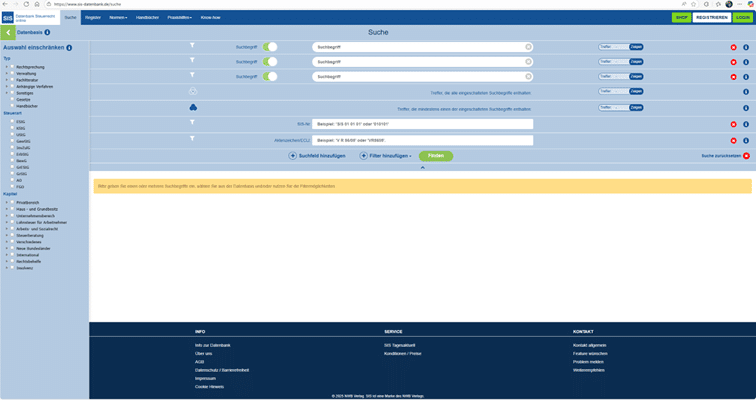Click the Zeigen button on the first Treffer row
This screenshot has width=756, height=400.
click(x=636, y=47)
